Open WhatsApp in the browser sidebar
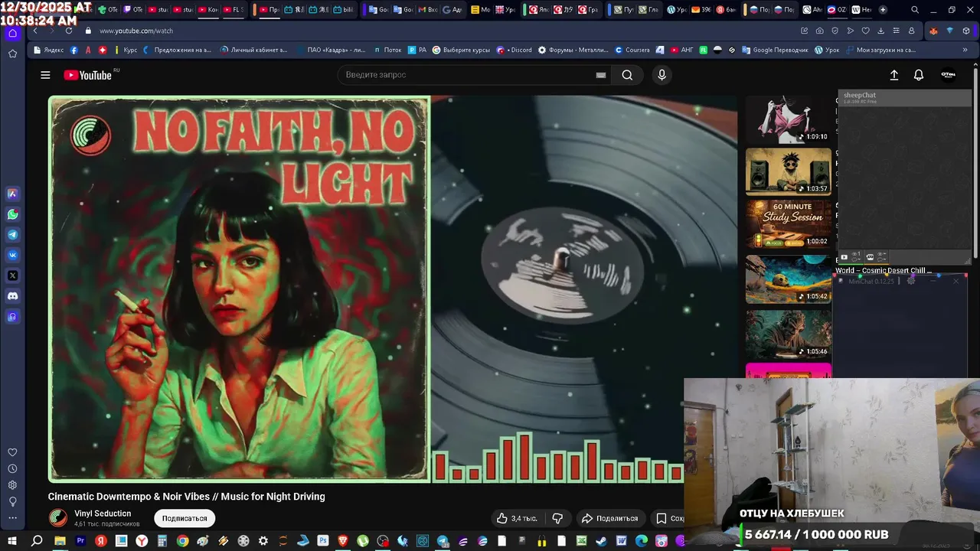The width and height of the screenshot is (980, 551). pos(12,214)
